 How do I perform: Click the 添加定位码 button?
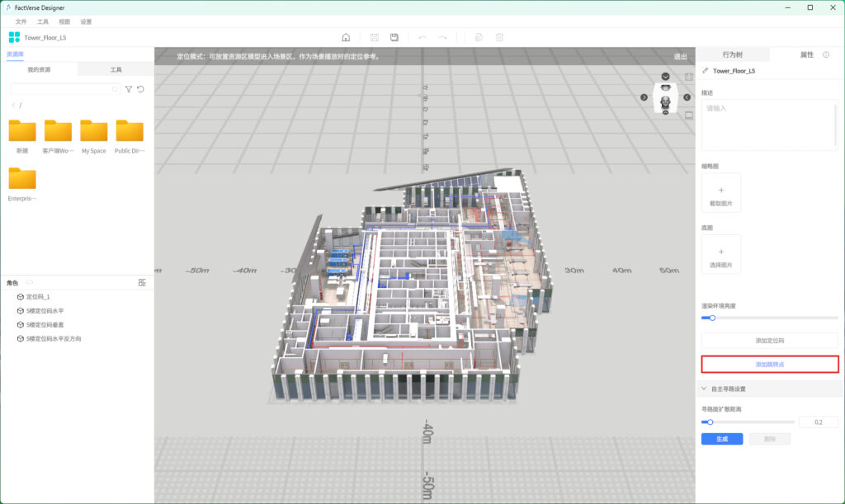[770, 341]
